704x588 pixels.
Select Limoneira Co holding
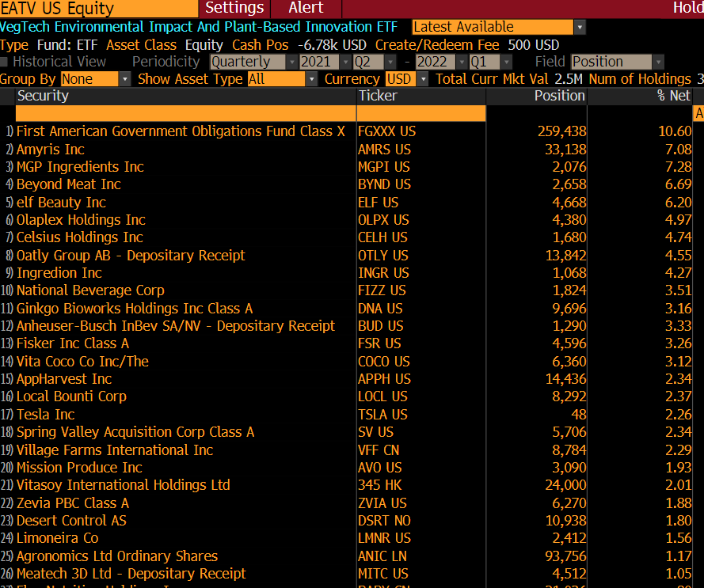[x=57, y=537]
